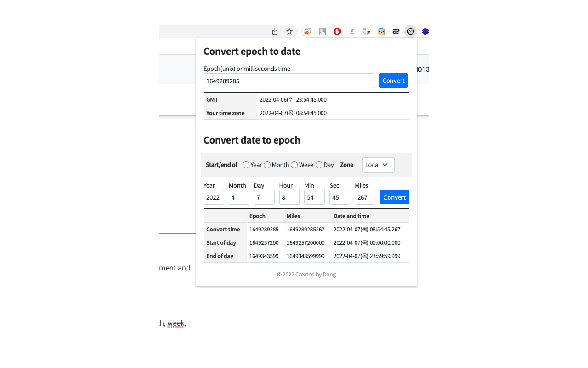Bookmark the page with the star icon

(289, 31)
